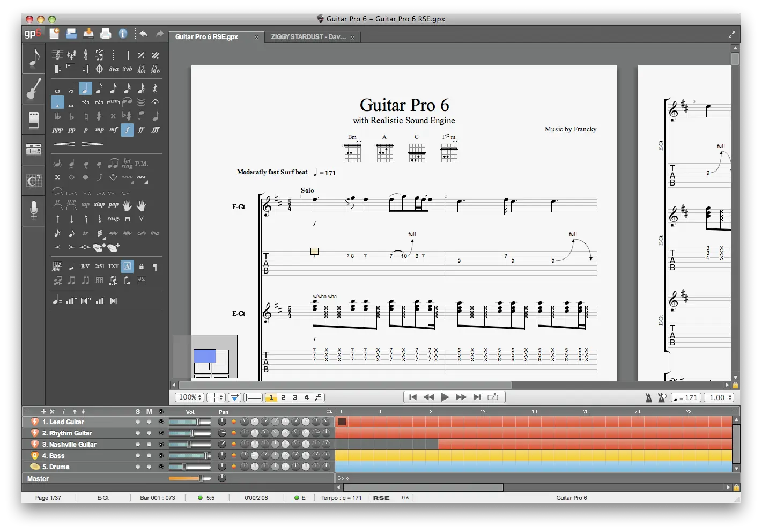Open the 100% zoom dropdown

tap(190, 397)
